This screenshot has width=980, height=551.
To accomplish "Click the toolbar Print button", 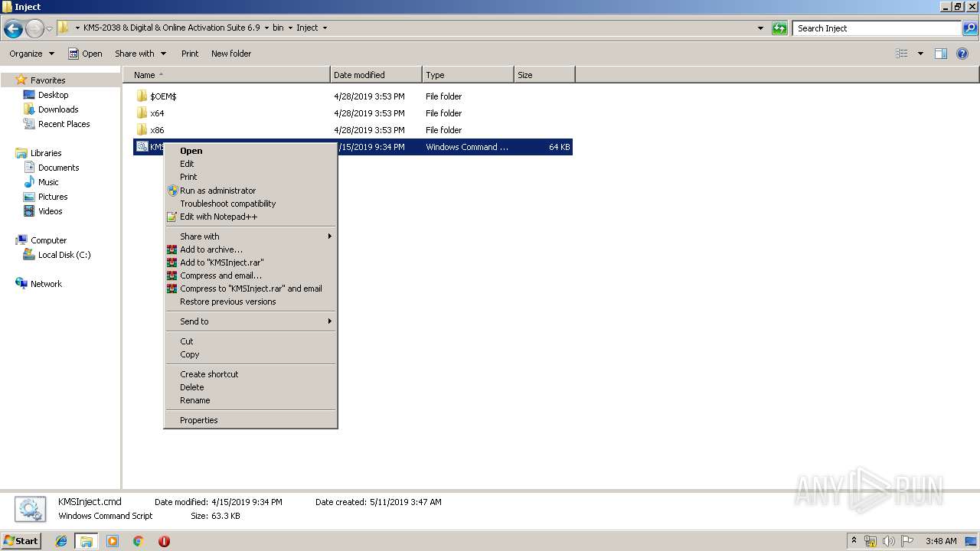I will click(190, 54).
